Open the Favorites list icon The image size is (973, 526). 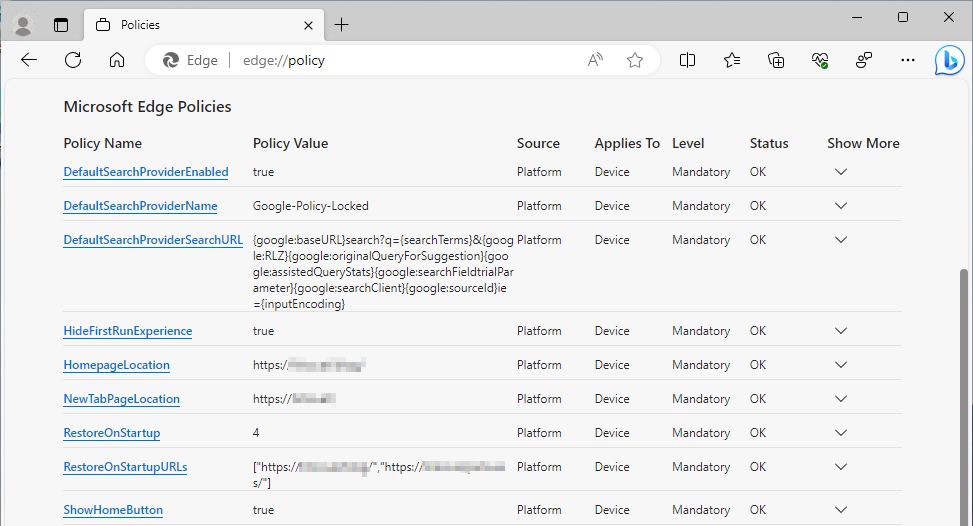[732, 60]
